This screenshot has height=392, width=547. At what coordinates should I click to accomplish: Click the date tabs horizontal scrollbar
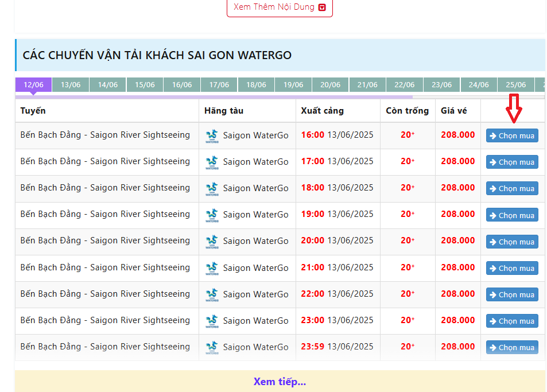(214, 97)
